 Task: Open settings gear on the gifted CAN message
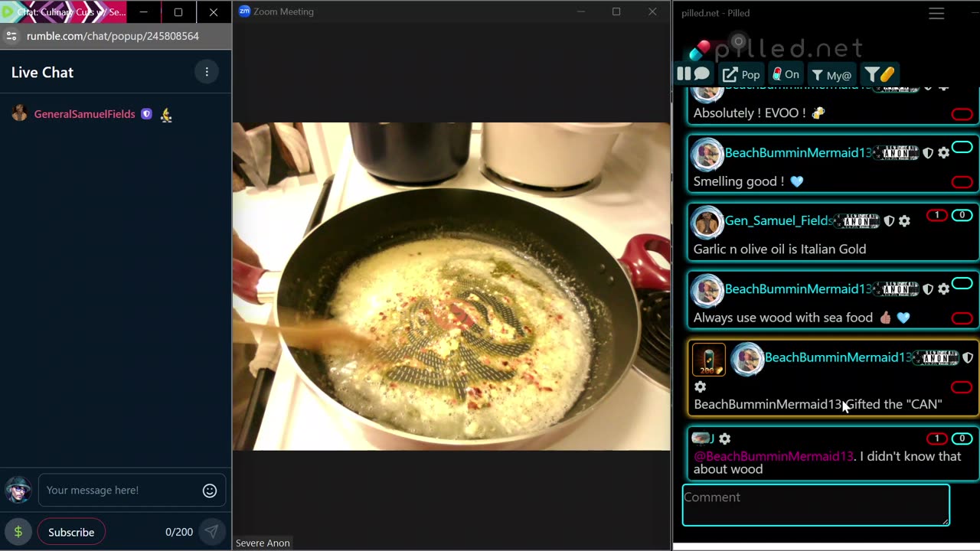700,387
